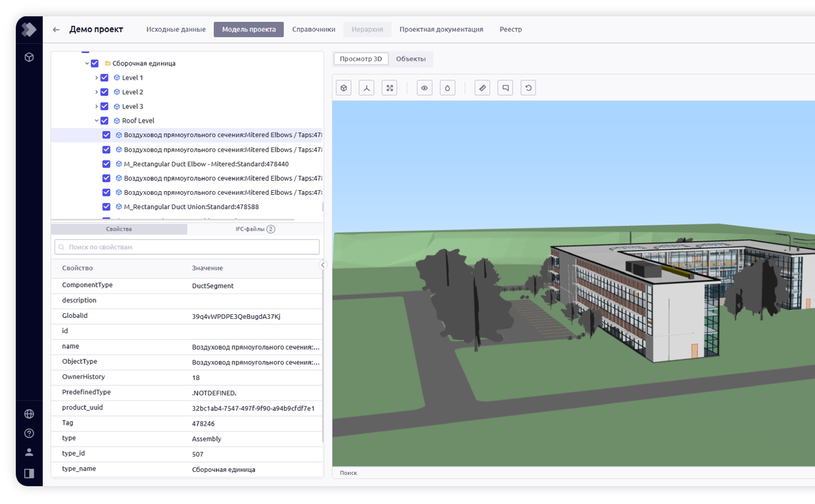Click the search magnifier icon in the properties field
This screenshot has width=815, height=504.
pyautogui.click(x=61, y=247)
